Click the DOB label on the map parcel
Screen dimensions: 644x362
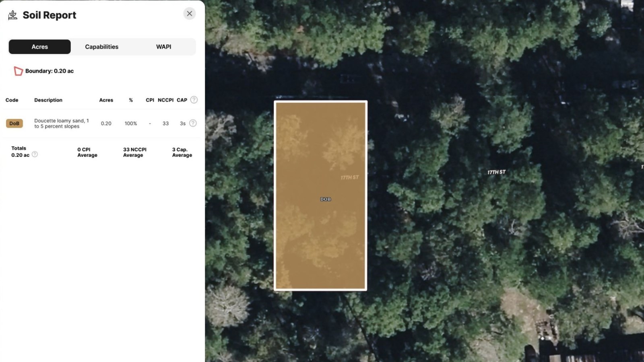(x=326, y=200)
